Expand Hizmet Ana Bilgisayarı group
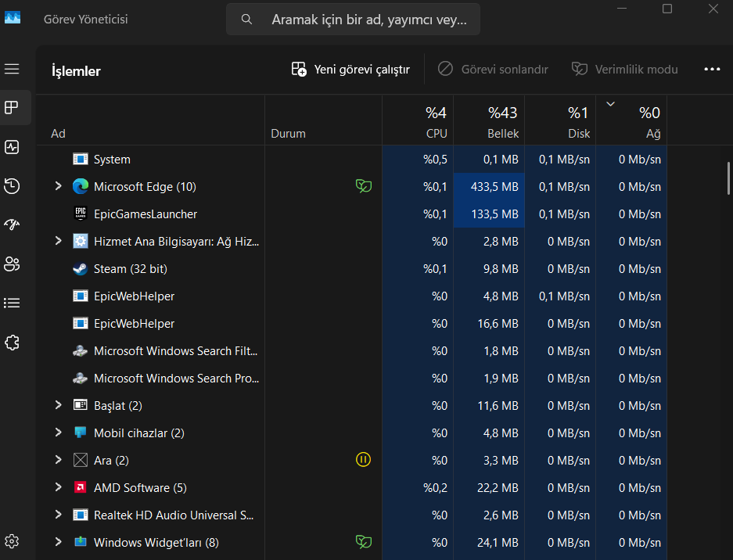The image size is (733, 560). point(59,241)
